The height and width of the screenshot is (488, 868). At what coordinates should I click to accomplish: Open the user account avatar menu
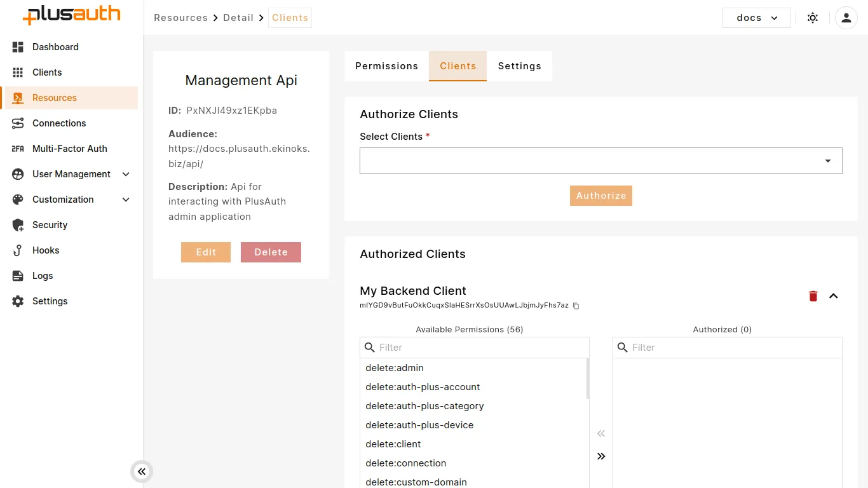coord(846,18)
